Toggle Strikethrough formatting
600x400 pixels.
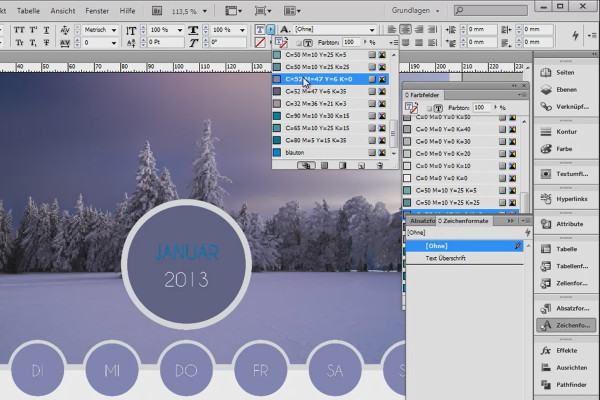tap(46, 42)
